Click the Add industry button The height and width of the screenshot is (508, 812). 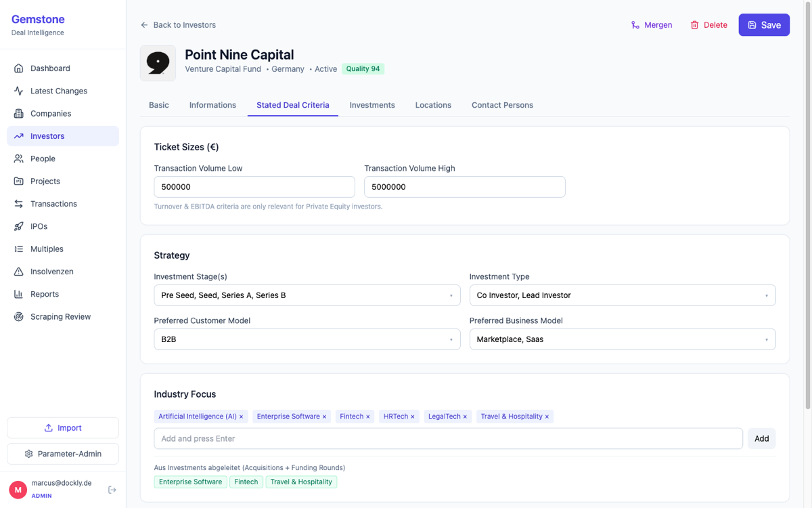point(761,439)
